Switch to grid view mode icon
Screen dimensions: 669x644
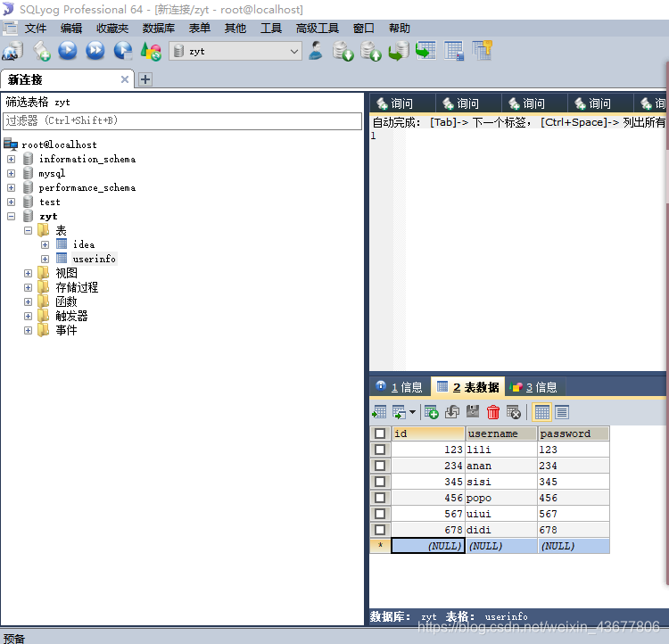pyautogui.click(x=541, y=412)
